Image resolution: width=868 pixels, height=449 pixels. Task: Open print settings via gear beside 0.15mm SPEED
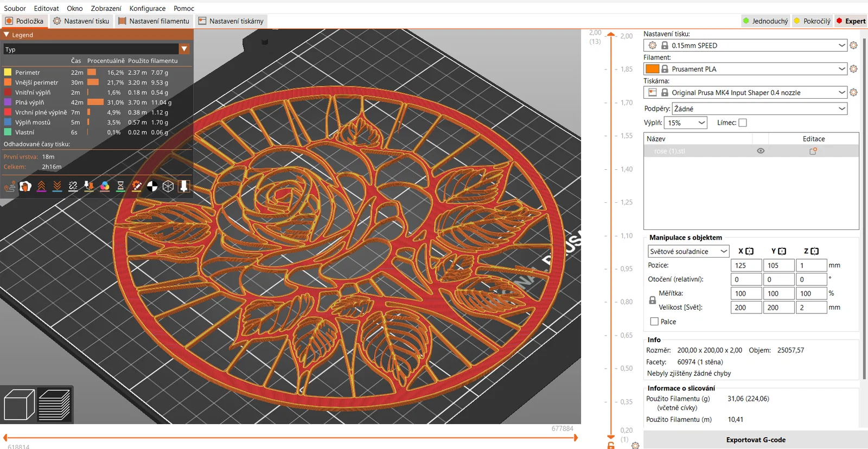tap(853, 46)
